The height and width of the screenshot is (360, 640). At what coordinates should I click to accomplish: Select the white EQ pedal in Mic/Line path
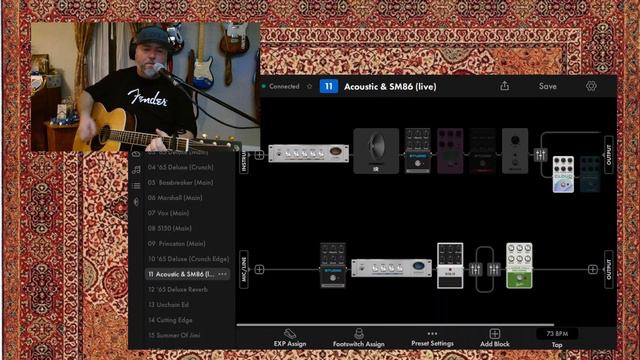click(x=450, y=266)
